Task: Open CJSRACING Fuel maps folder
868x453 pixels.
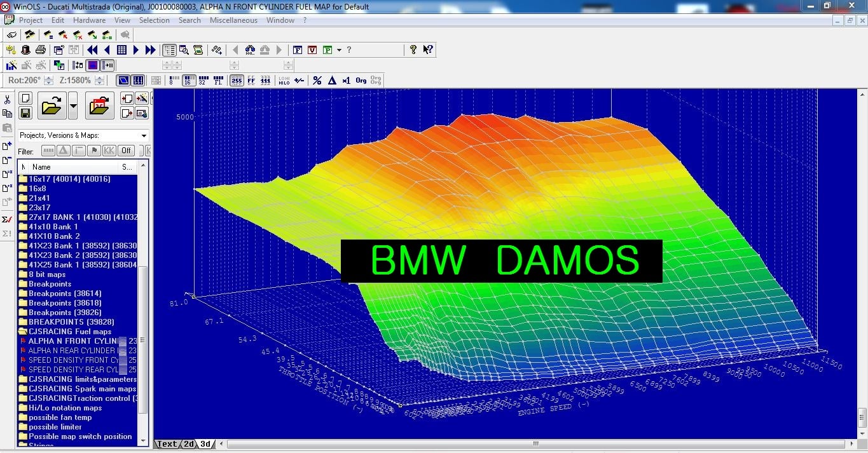Action: click(x=70, y=332)
